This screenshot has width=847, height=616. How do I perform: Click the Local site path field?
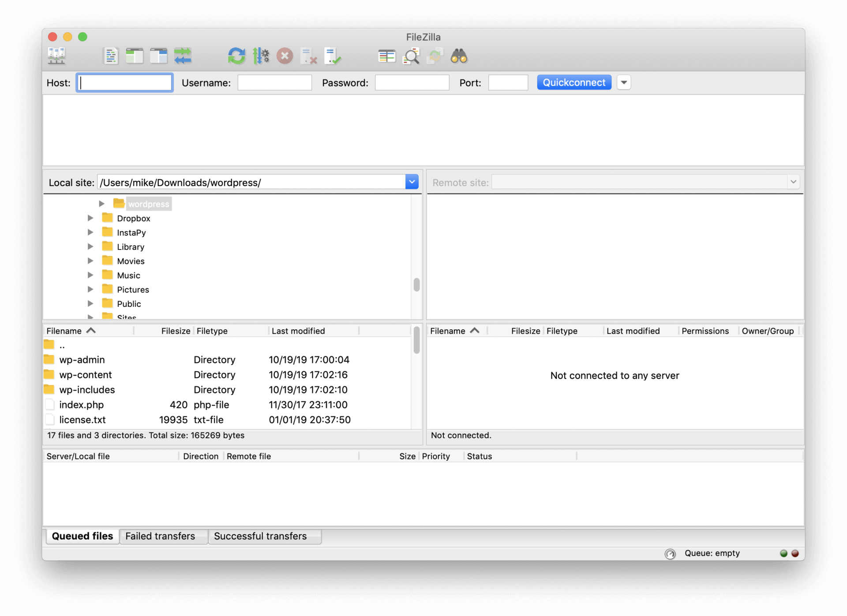coord(251,182)
